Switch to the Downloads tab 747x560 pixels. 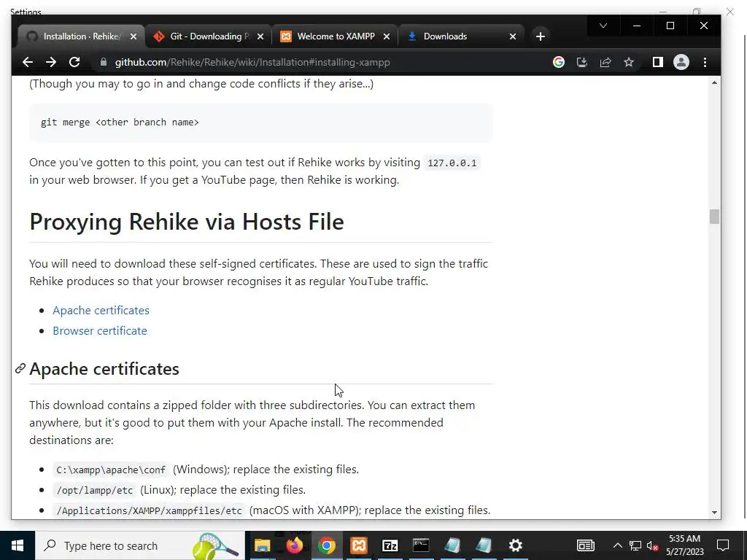pos(461,36)
